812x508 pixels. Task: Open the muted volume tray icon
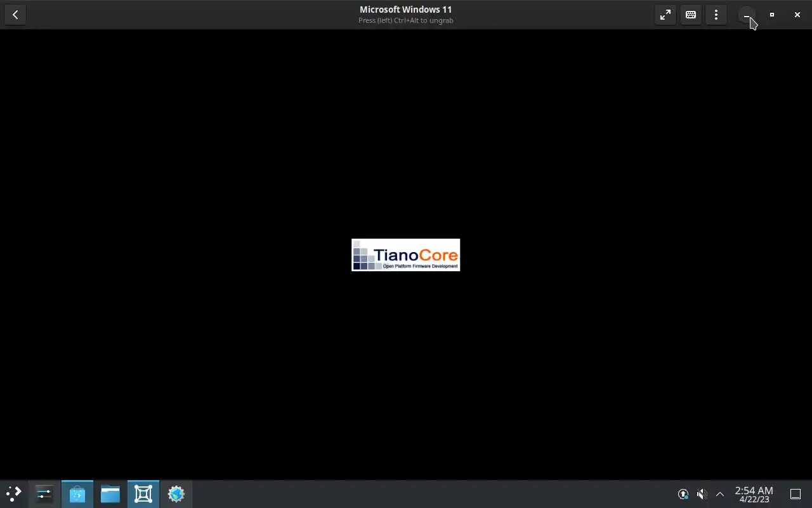pos(702,494)
